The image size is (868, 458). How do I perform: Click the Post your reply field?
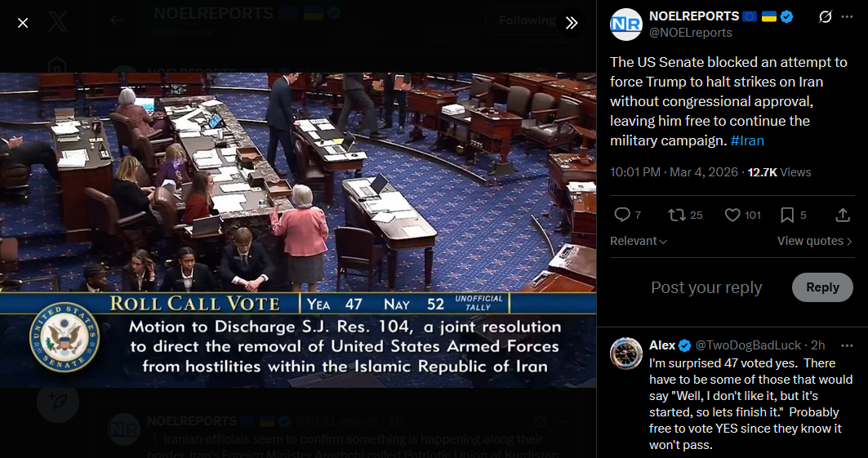(x=706, y=287)
